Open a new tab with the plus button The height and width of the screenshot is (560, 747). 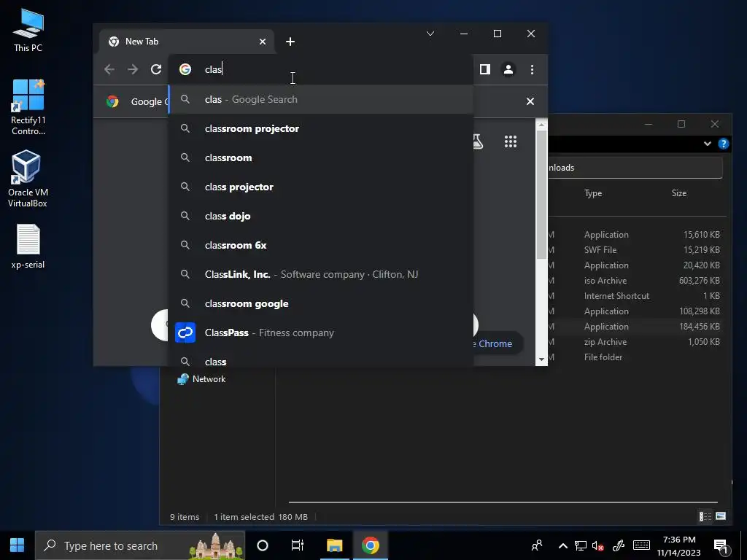pyautogui.click(x=290, y=42)
